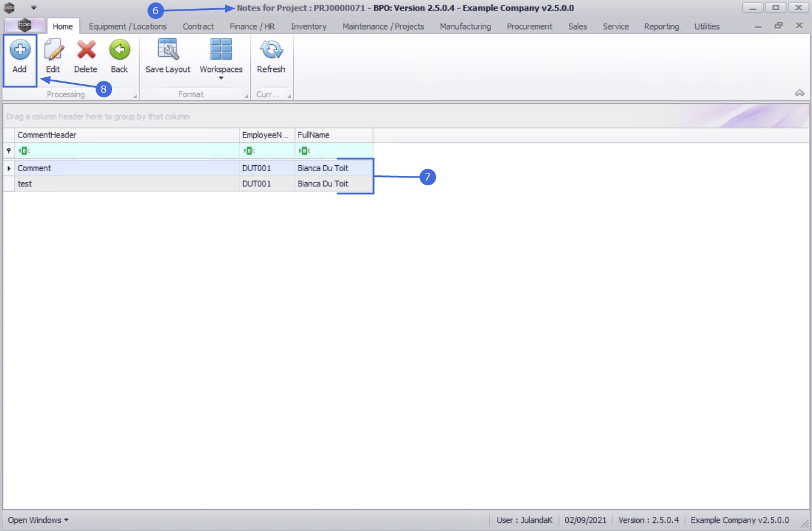This screenshot has width=812, height=531.
Task: Switch to the Utilities tab
Action: point(707,27)
